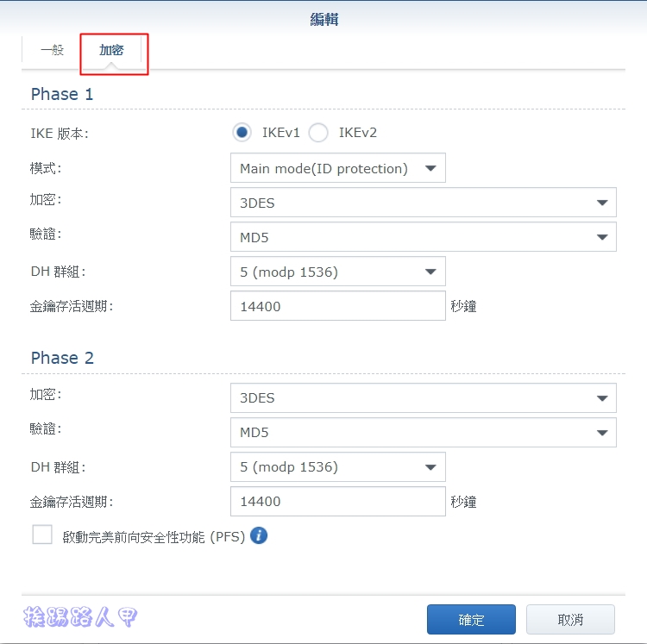The height and width of the screenshot is (644, 647).
Task: Enable the PFS checkbox
Action: [x=42, y=535]
